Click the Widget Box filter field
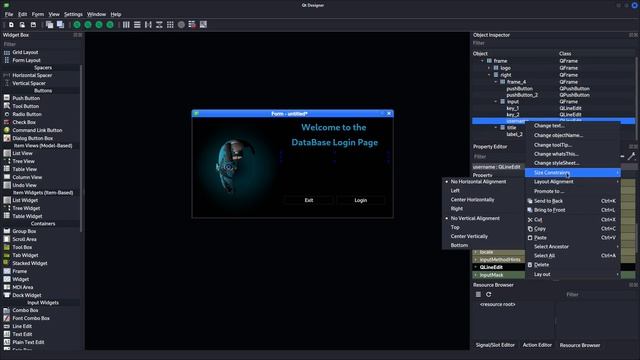The image size is (640, 360). pyautogui.click(x=42, y=44)
